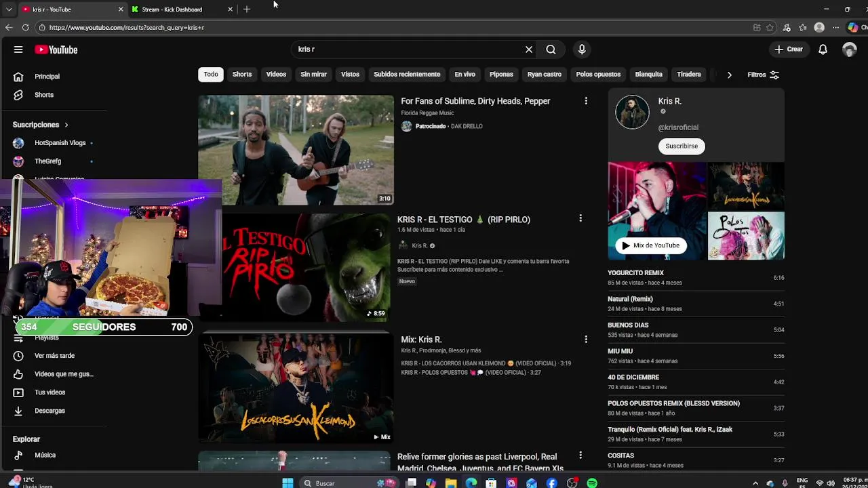Play COSITAS from the list
Screen dimensions: 868x488
tap(696, 460)
